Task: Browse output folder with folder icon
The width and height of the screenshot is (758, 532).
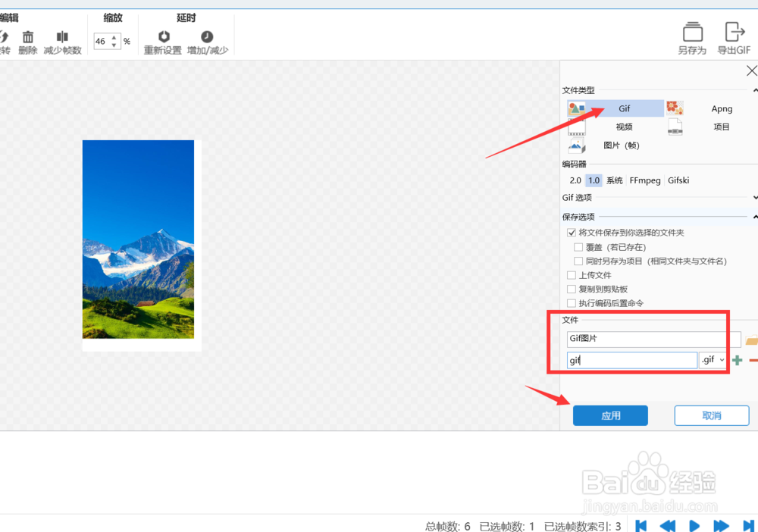Action: [x=752, y=340]
